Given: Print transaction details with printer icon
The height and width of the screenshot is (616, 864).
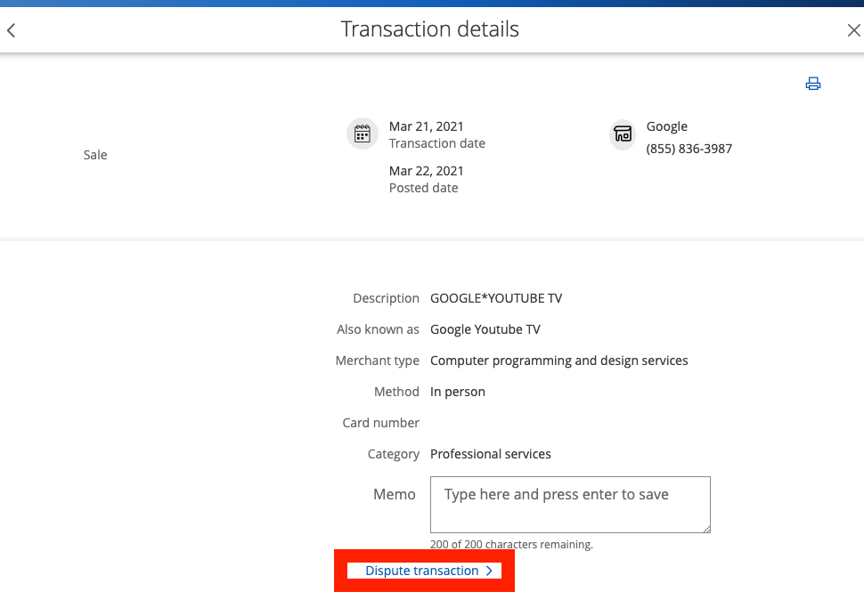Looking at the screenshot, I should (x=812, y=84).
